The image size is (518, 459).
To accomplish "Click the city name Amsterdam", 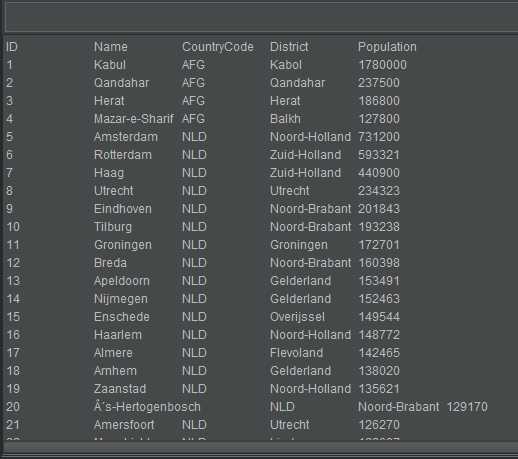I will 126,137.
